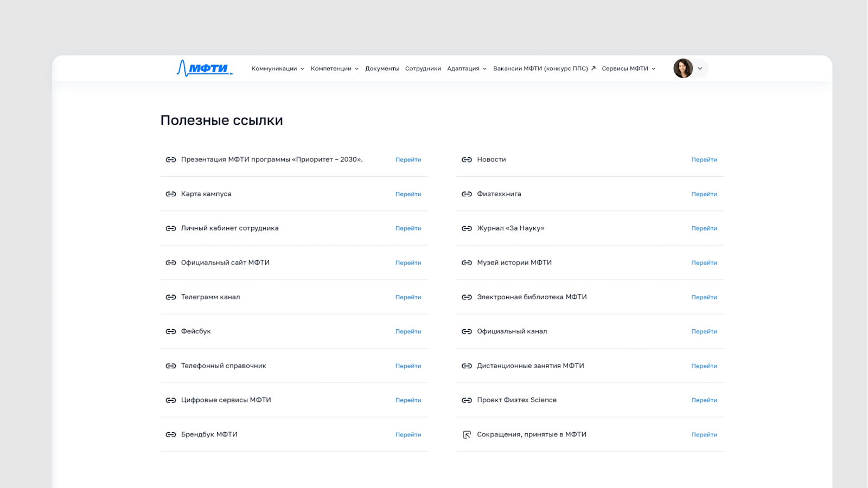Viewport: 868px width, 488px height.
Task: Click Перейти for Личный кабинет сотрудника
Action: pyautogui.click(x=408, y=228)
